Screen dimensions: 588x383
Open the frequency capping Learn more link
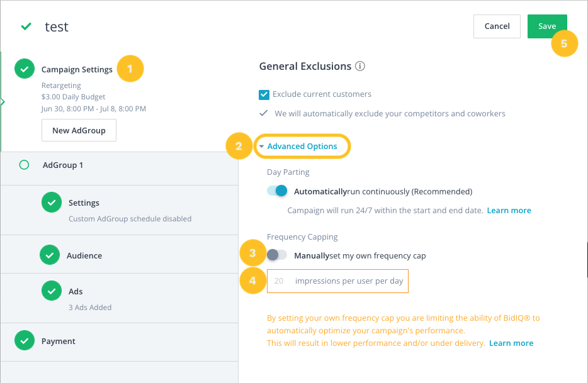511,343
